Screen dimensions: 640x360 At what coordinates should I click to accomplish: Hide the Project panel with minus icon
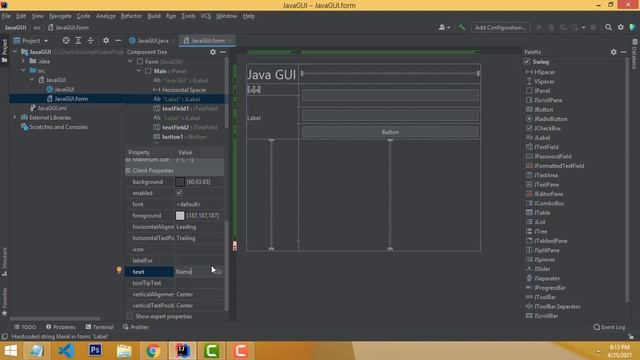[118, 40]
